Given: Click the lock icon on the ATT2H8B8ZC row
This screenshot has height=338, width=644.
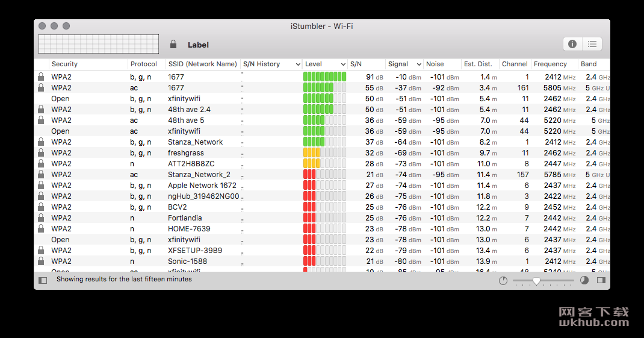Looking at the screenshot, I should (41, 164).
